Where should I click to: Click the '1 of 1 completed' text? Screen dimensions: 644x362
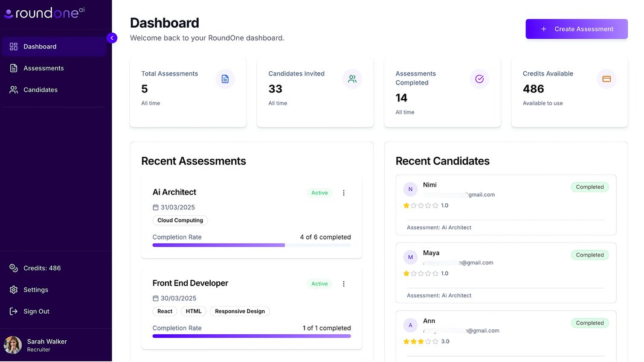(326, 328)
